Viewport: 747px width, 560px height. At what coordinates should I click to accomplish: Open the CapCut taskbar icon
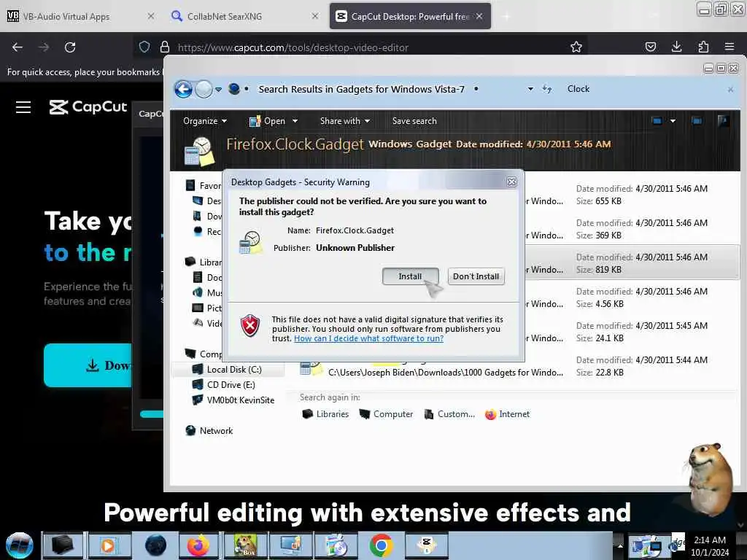click(x=426, y=545)
